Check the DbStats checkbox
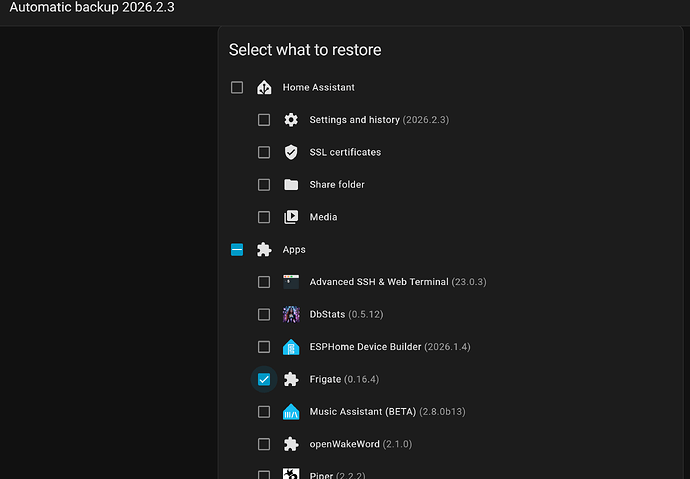The height and width of the screenshot is (479, 690). [264, 314]
